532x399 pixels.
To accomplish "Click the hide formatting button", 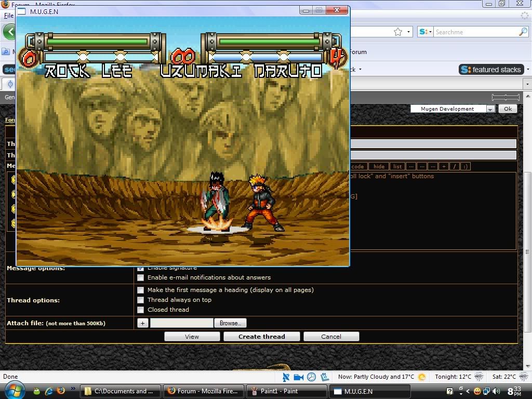I will tap(379, 166).
